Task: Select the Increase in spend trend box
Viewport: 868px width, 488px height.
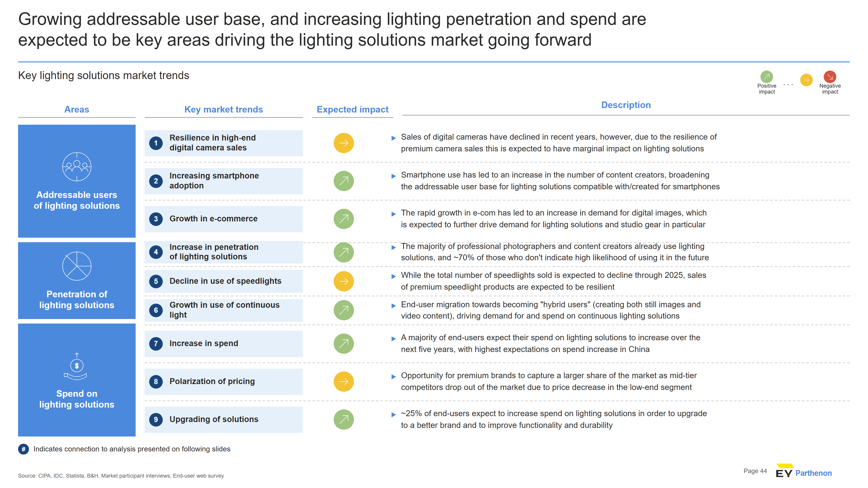Action: click(x=224, y=344)
